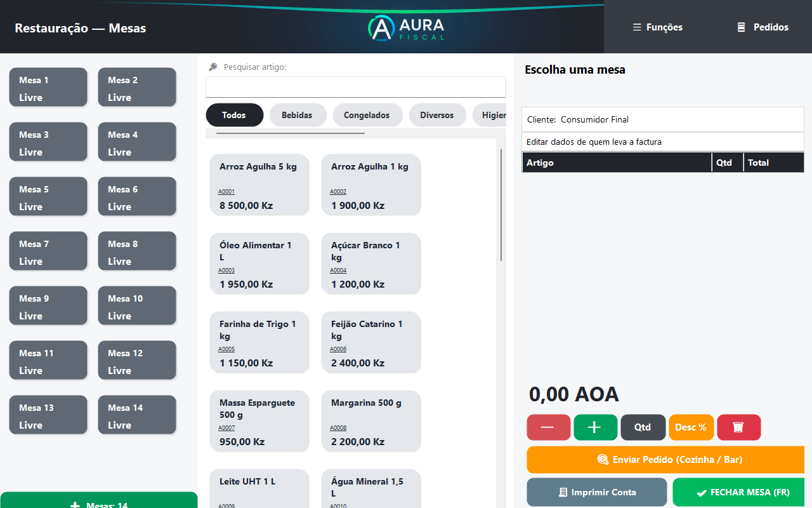
Task: Click the Artigo column header
Action: click(x=617, y=163)
